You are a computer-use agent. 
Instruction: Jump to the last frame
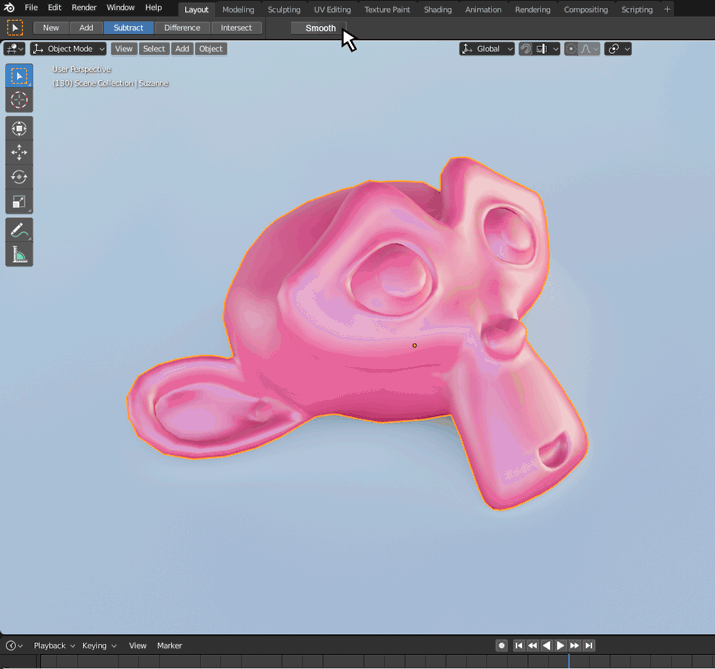[589, 645]
